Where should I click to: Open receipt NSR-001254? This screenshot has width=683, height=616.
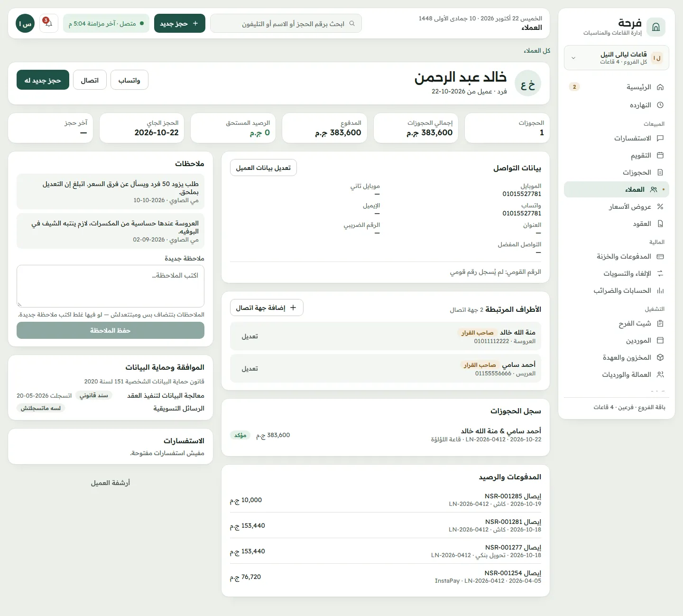coord(386,577)
